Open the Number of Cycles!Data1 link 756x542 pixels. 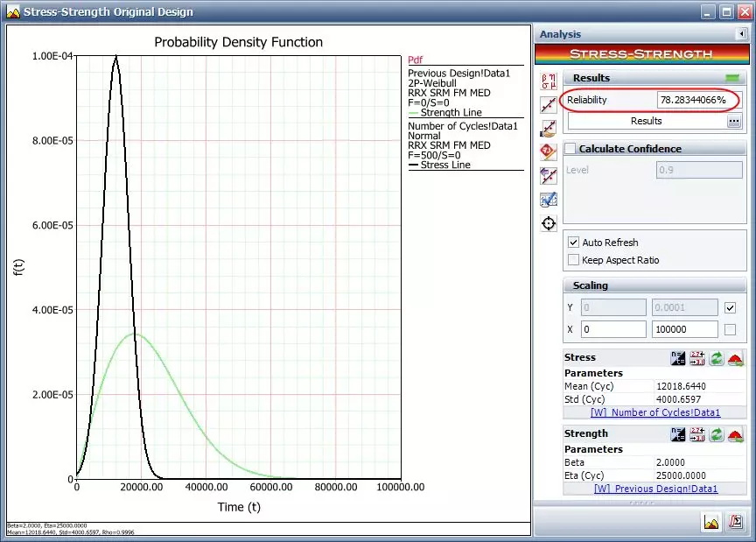click(x=655, y=412)
